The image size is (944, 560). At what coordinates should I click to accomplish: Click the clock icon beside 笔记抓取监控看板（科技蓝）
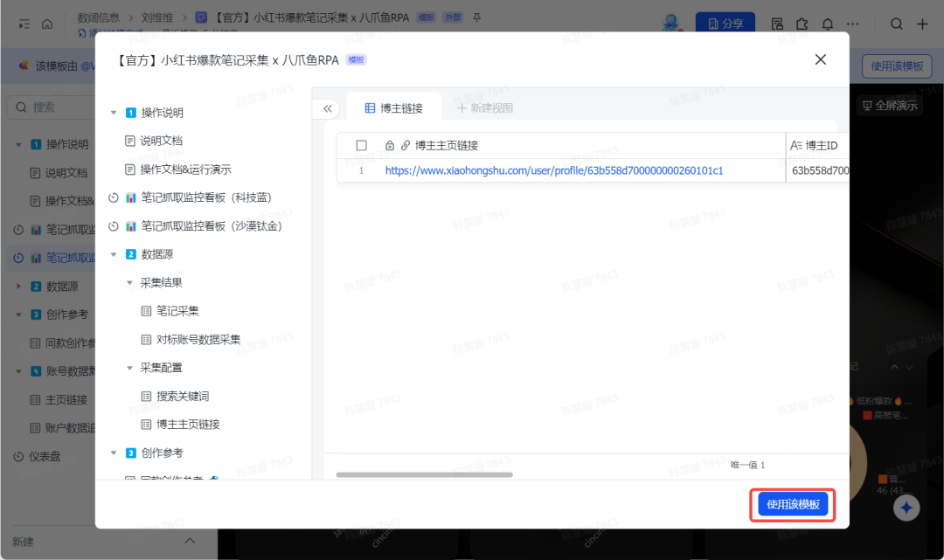113,197
